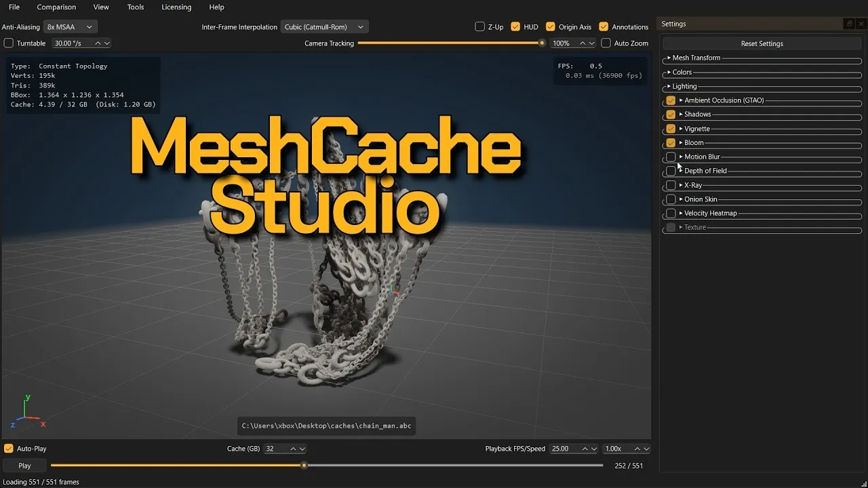Adjust the Camera Tracking slider
Image resolution: width=868 pixels, height=488 pixels.
pos(451,43)
